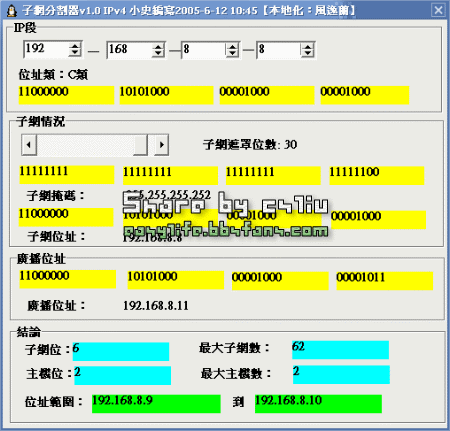Click the 最大主機數 value 2 field
450x431 pixels.
[x=341, y=374]
